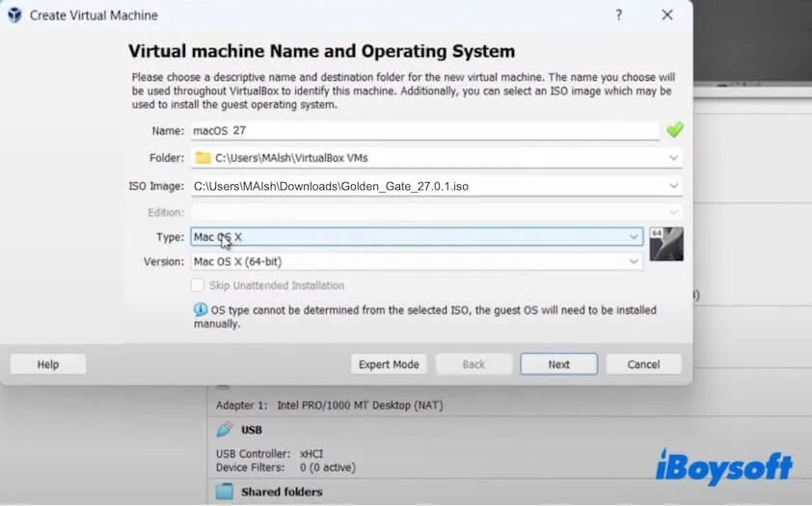Viewport: 812px width, 506px height.
Task: Click the Back button
Action: (x=474, y=364)
